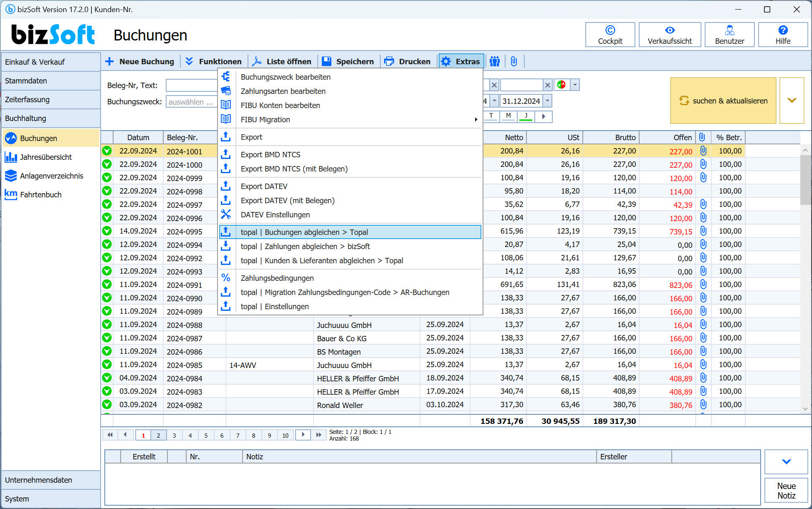Screen dimensions: 812x509
Task: Click icon for topal Kunden & Lieferanten abgleichen
Action: click(226, 260)
